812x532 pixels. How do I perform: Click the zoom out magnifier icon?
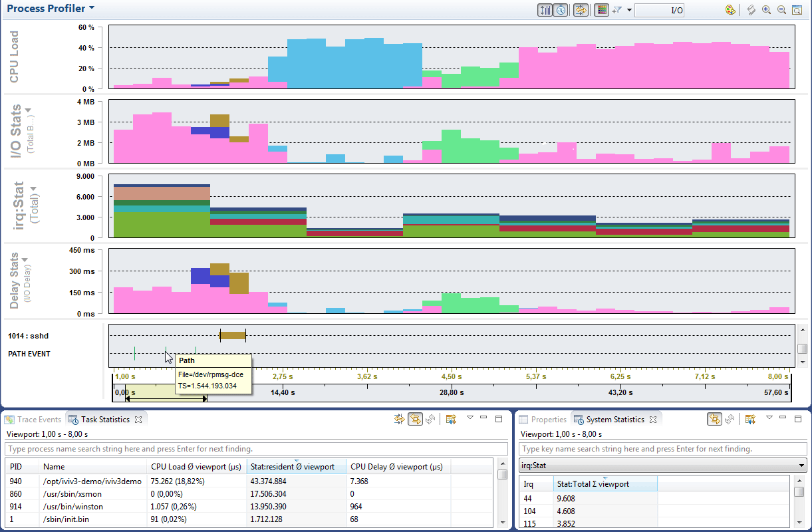pyautogui.click(x=781, y=10)
